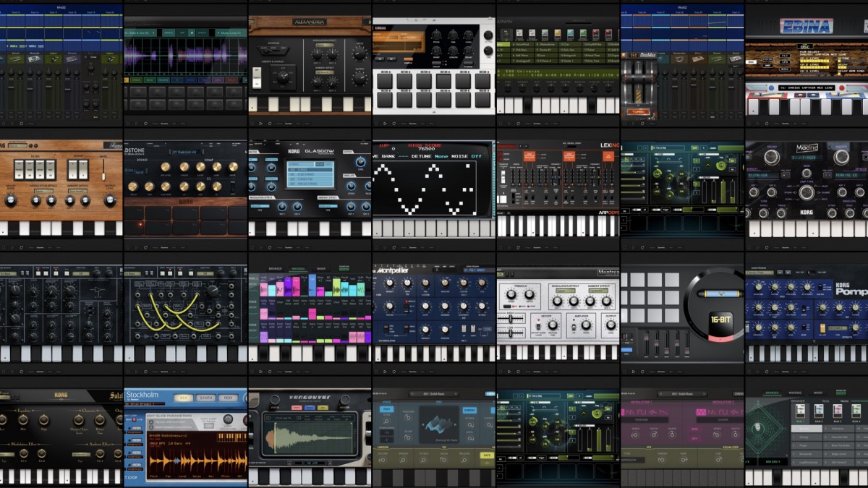Click the Vancouver sample waveform display
Viewport: 868px width, 488px height.
pos(310,436)
